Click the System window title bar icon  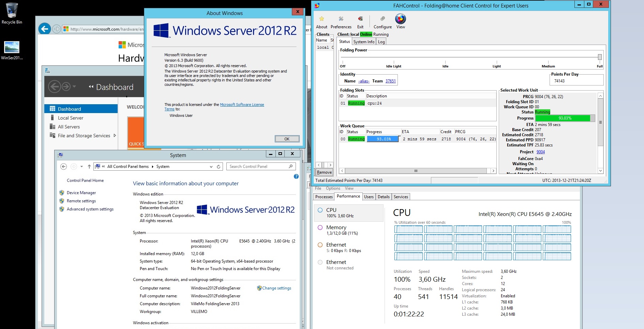[x=60, y=155]
